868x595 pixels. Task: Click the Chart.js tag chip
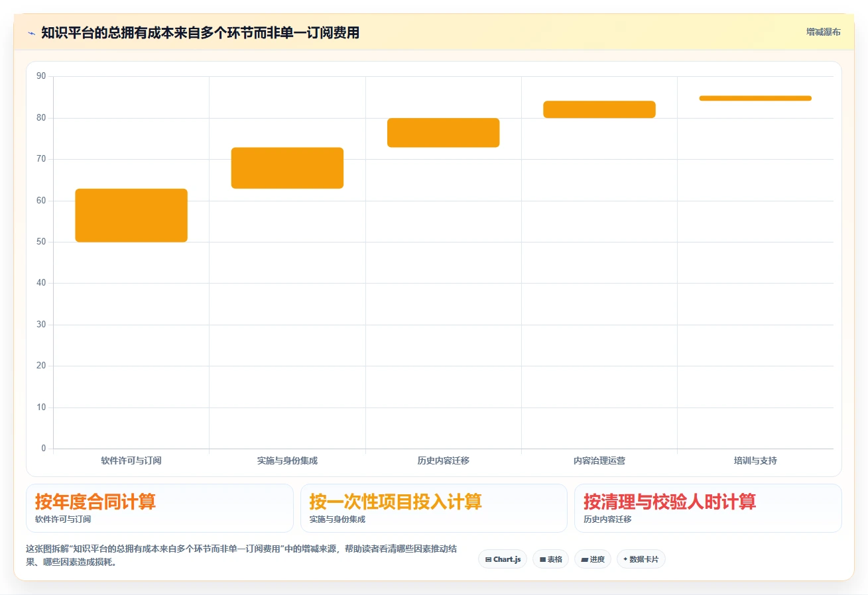[x=503, y=559]
